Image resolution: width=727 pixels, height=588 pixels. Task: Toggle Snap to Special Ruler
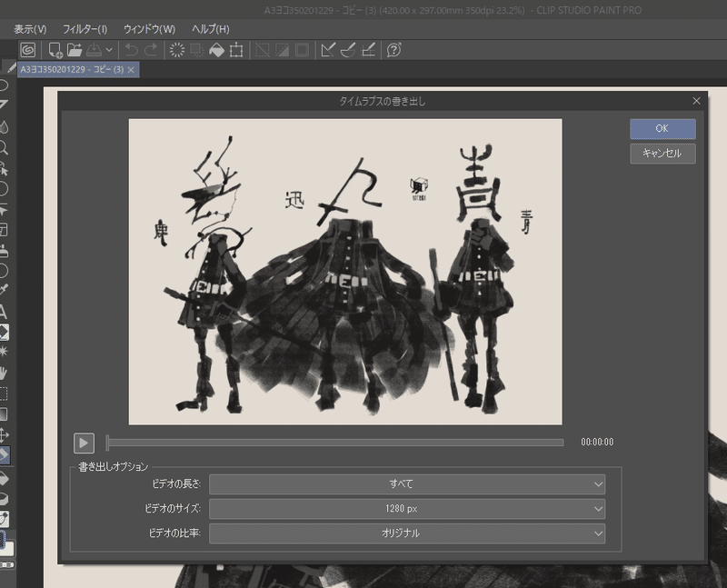pos(348,50)
